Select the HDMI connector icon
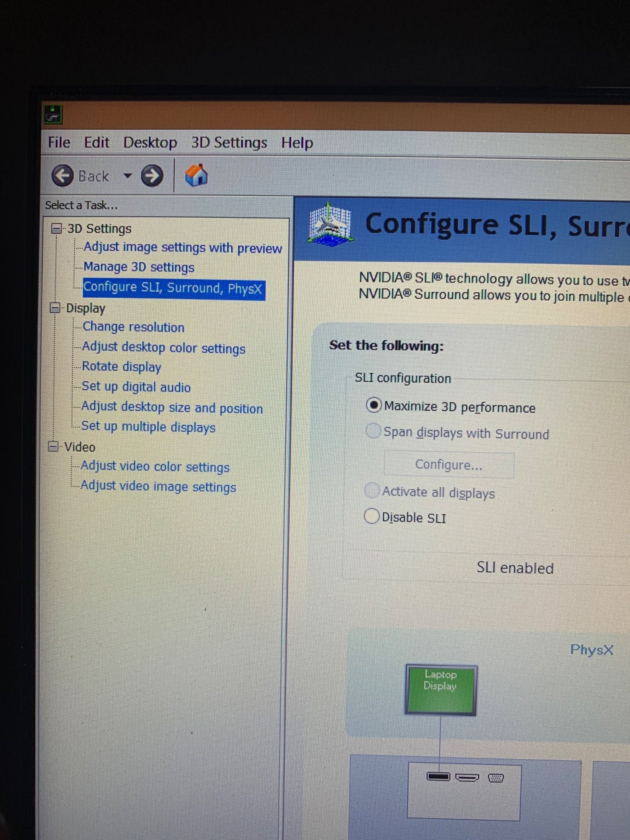630x840 pixels. 467,777
